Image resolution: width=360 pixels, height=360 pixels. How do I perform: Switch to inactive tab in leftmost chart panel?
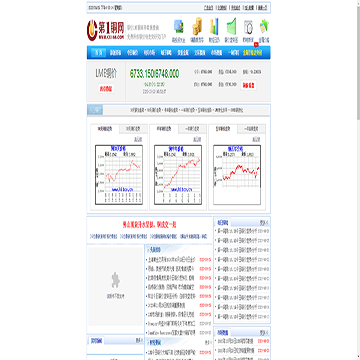point(133,129)
